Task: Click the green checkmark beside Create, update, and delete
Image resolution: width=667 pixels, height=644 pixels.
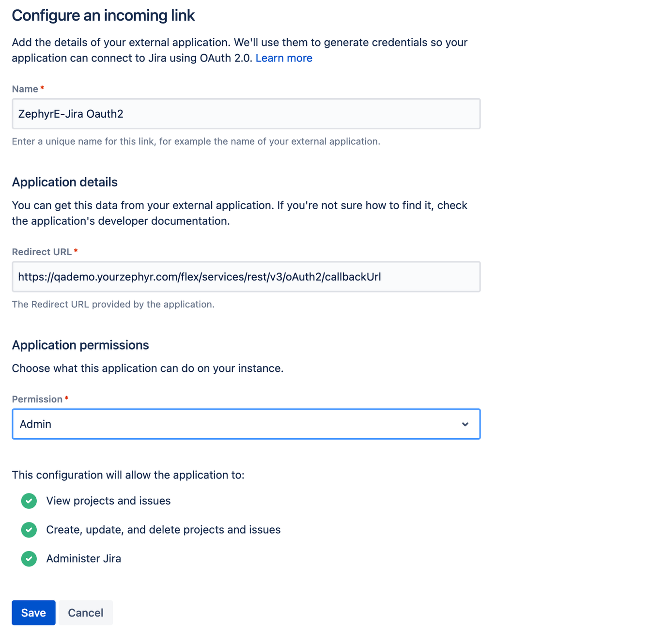Action: [29, 530]
